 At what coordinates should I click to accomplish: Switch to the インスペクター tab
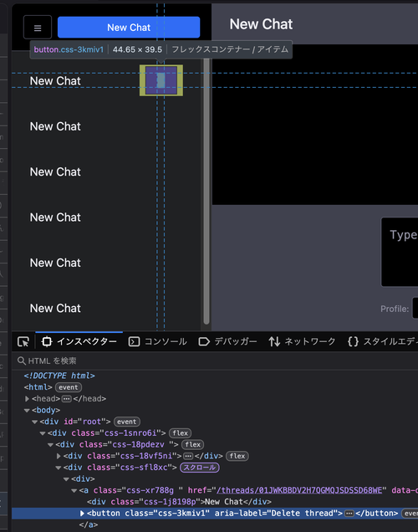click(x=79, y=341)
